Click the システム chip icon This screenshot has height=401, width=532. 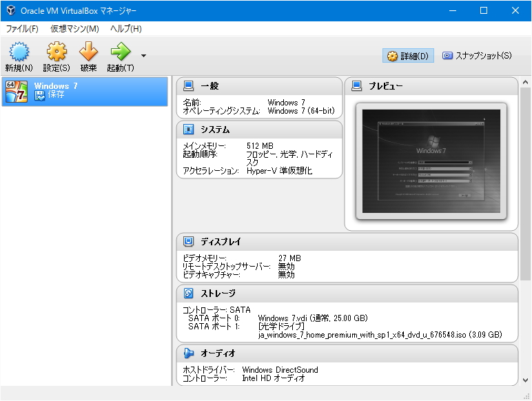(189, 130)
